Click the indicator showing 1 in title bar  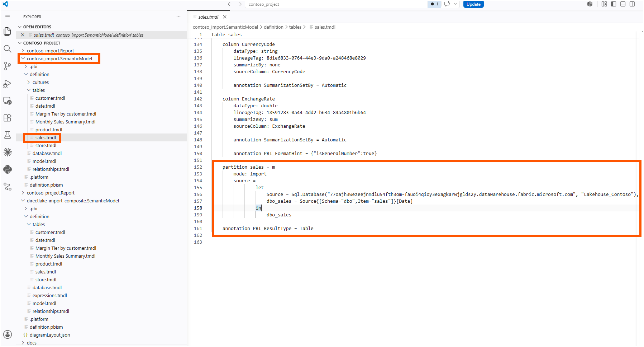point(435,4)
